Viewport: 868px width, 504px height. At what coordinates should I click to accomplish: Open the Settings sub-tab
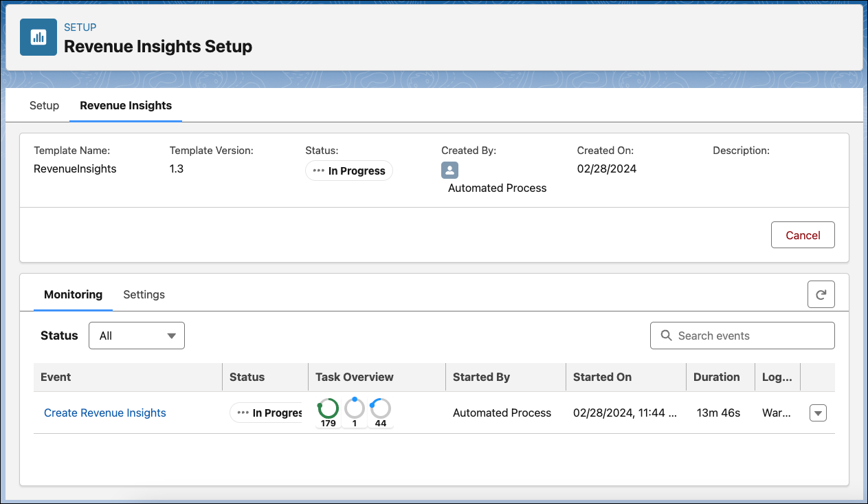coord(144,294)
